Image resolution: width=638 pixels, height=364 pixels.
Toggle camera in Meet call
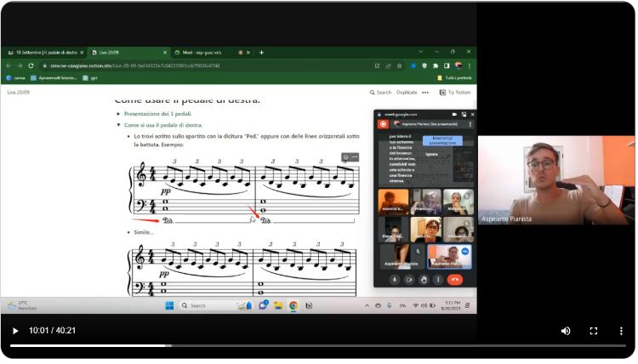point(408,279)
